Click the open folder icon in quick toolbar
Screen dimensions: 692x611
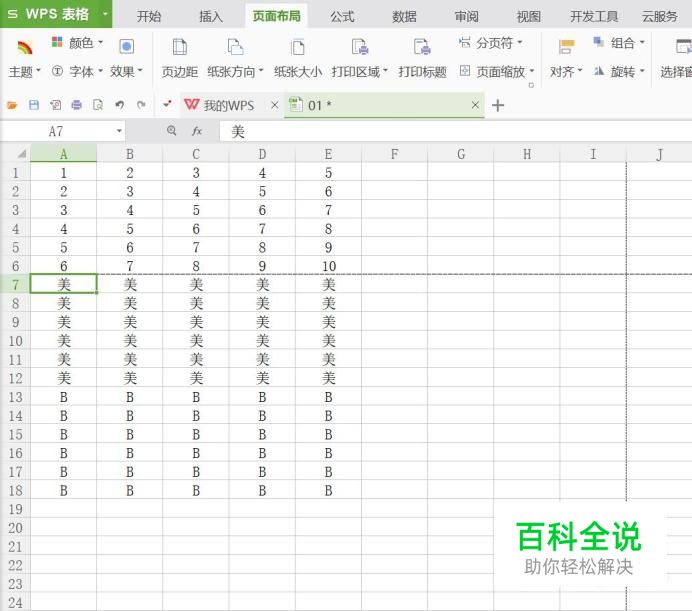[12, 105]
